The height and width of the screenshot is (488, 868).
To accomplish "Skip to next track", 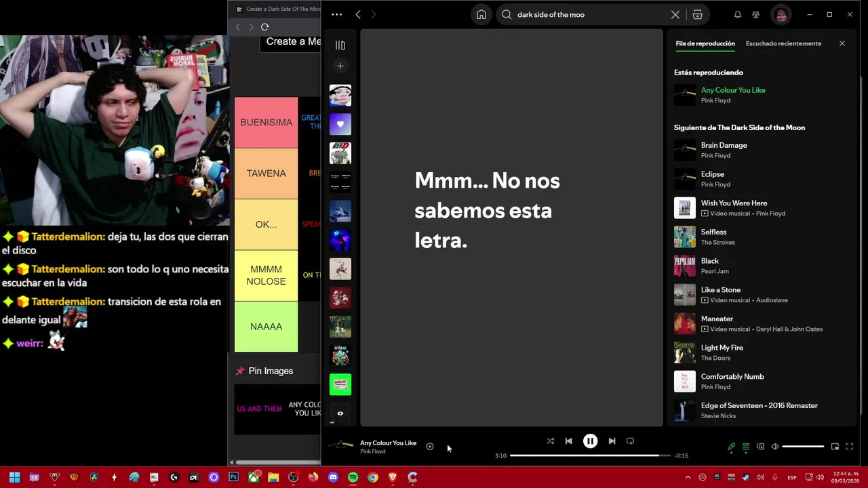I will [x=612, y=441].
